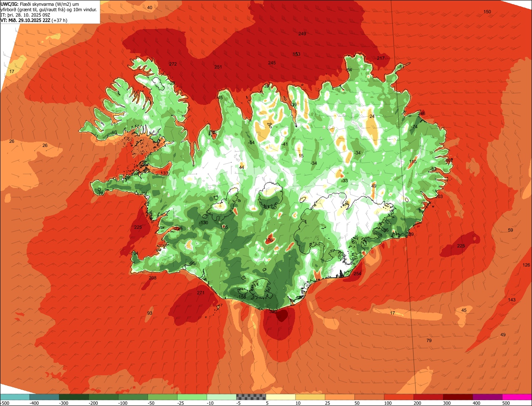Click the value 59 on the east side
This screenshot has width=532, height=406.
[x=510, y=230]
